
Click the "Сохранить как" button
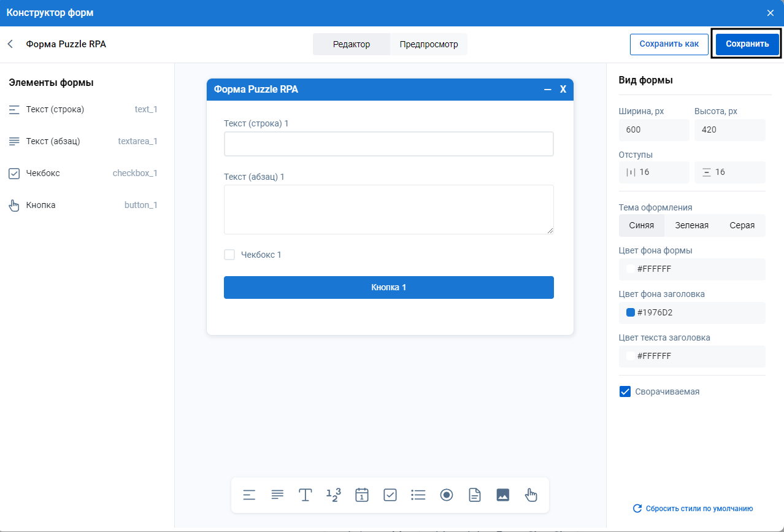pyautogui.click(x=669, y=44)
